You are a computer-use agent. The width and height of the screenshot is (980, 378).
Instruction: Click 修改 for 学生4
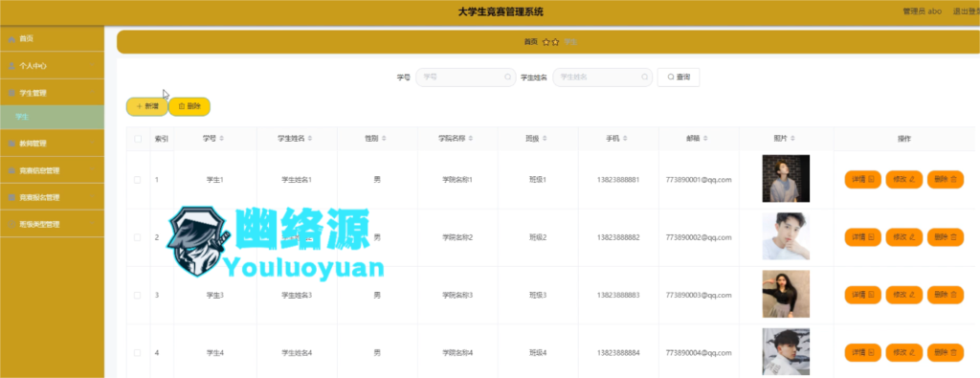tap(903, 353)
